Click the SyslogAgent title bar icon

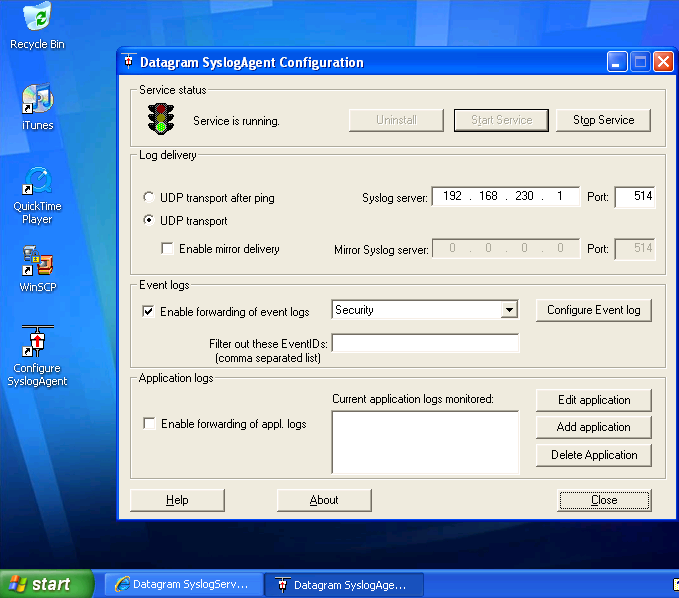(x=128, y=62)
